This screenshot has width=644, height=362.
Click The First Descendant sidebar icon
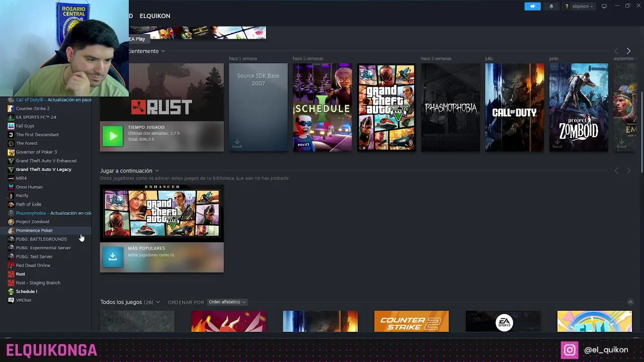click(x=11, y=135)
